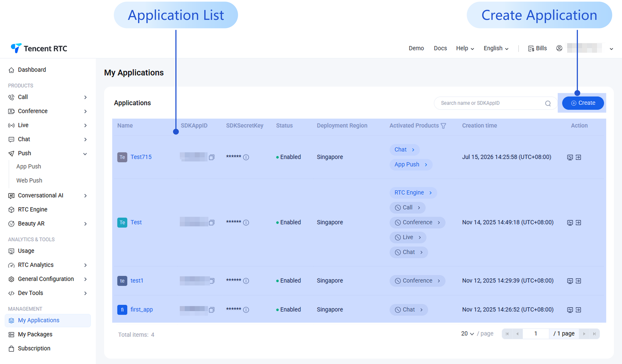Open the Docs link in header
Image resolution: width=622 pixels, height=364 pixels.
pyautogui.click(x=440, y=48)
